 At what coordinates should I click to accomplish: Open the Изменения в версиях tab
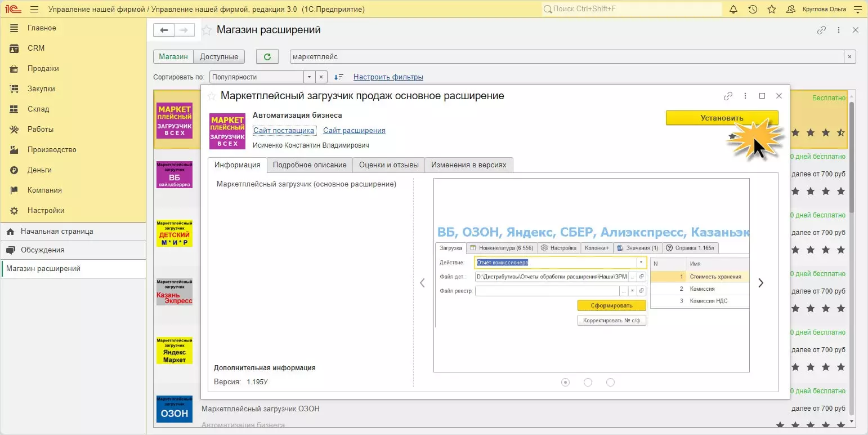click(469, 165)
